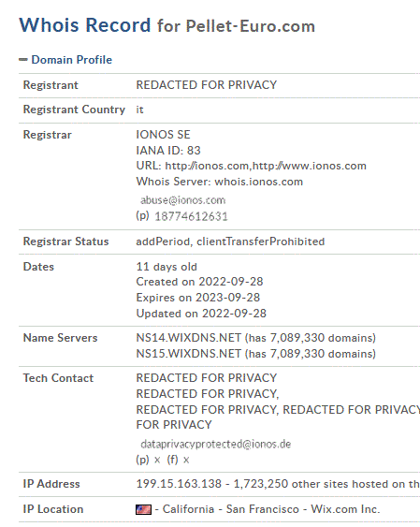
Task: Click the registrar phone number 18774612631
Action: click(191, 216)
